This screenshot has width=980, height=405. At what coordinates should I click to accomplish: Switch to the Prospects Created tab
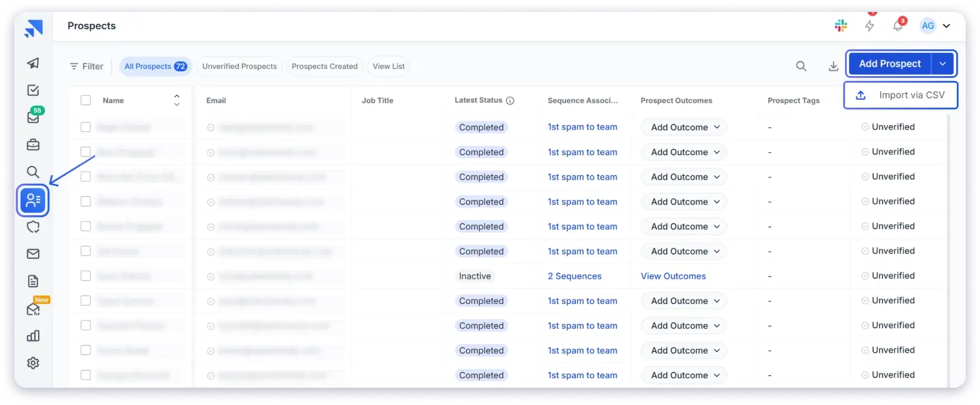(325, 66)
